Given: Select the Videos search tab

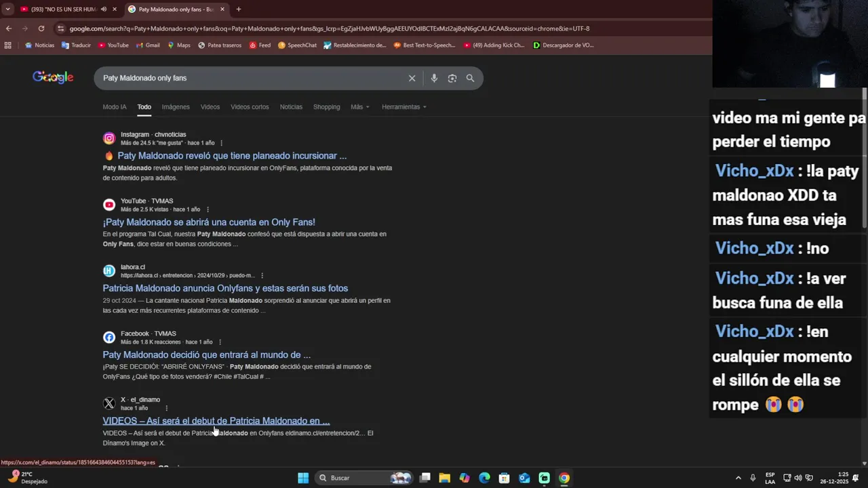Looking at the screenshot, I should point(210,107).
